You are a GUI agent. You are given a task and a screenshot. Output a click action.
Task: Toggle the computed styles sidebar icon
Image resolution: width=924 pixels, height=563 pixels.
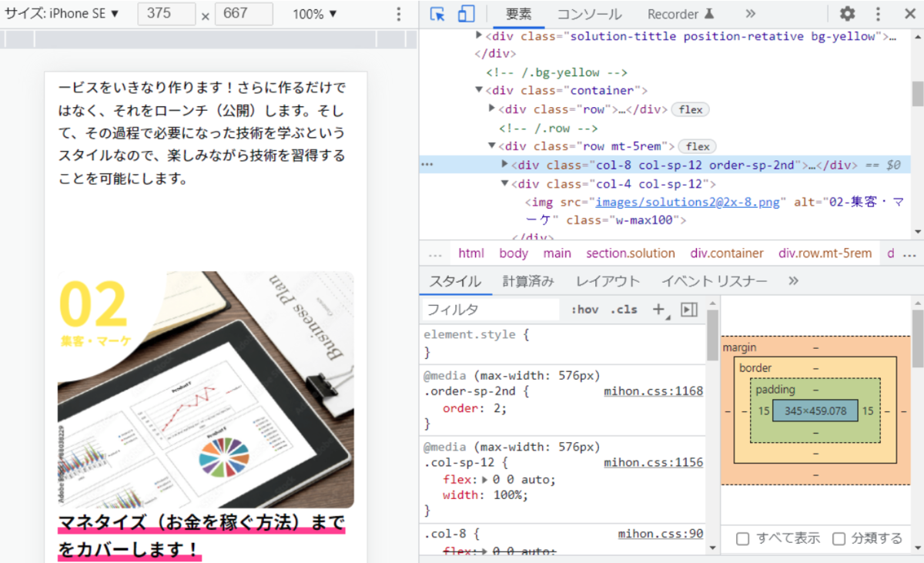click(689, 309)
